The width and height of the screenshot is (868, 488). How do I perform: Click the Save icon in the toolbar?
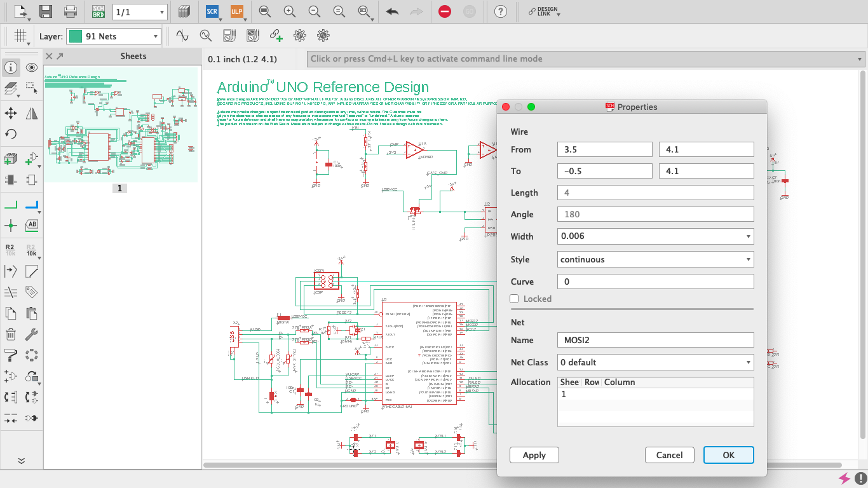coord(46,11)
